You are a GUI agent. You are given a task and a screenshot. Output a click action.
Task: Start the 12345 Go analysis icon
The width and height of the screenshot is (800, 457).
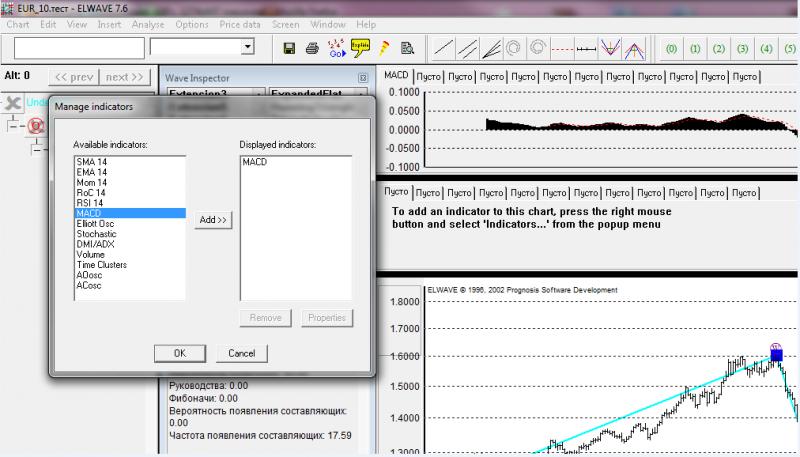tap(336, 48)
